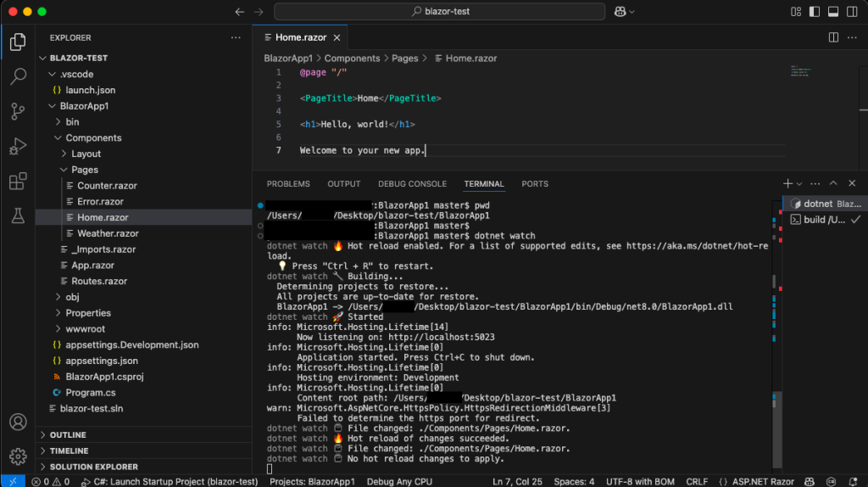
Task: Go back with the navigation arrow
Action: 240,12
